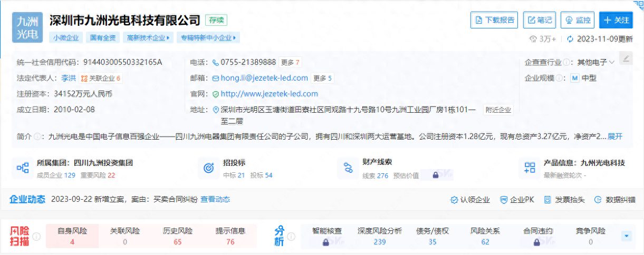Click the edit pencil icon beside industry info
The height and width of the screenshot is (255, 644).
tap(626, 58)
